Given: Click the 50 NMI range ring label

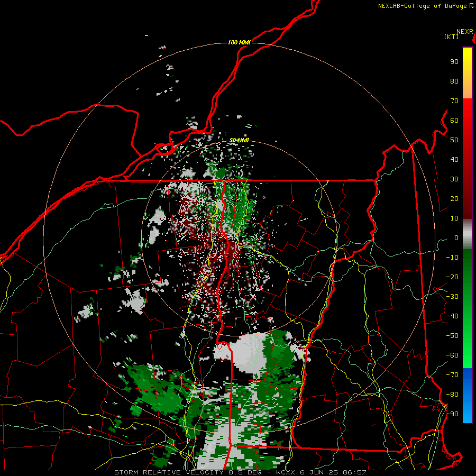Looking at the screenshot, I should [x=239, y=140].
